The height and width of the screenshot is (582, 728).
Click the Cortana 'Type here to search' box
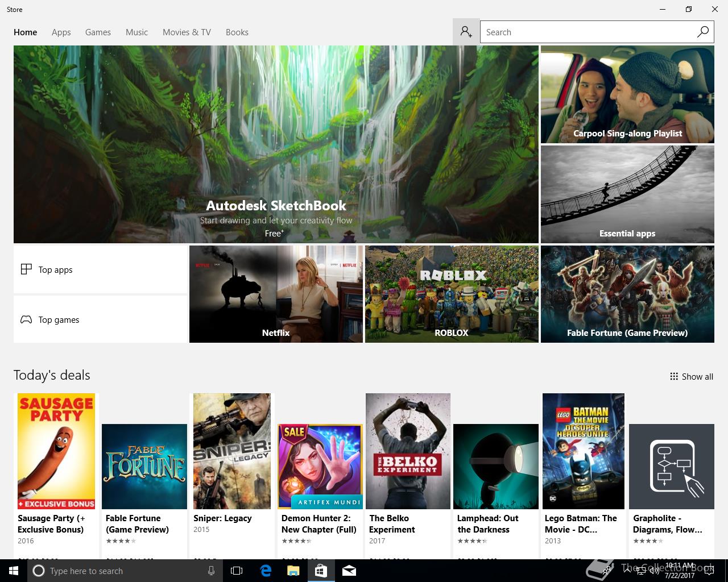tap(124, 571)
